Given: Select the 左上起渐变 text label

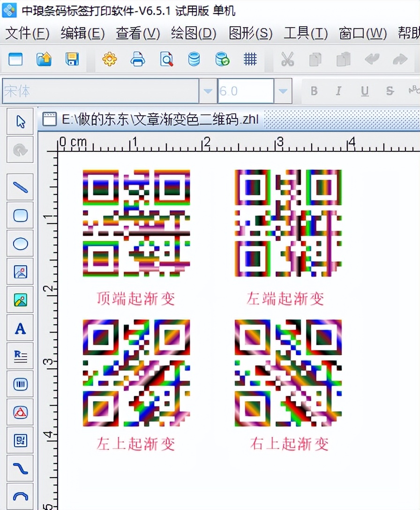Looking at the screenshot, I should click(x=135, y=443).
